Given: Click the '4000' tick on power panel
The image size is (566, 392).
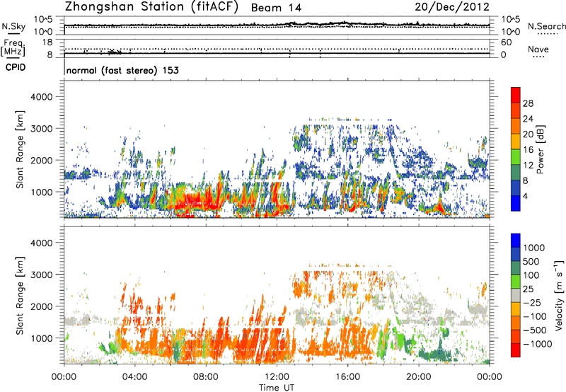Looking at the screenshot, I should tap(41, 97).
